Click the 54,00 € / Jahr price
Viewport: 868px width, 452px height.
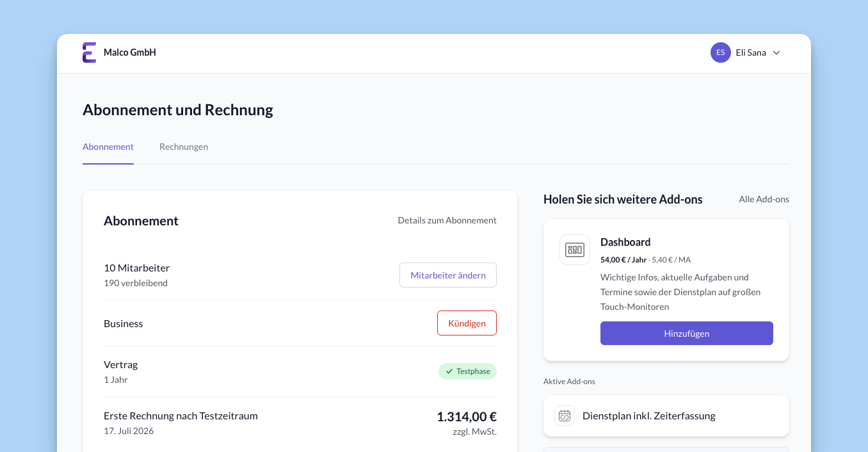pos(623,260)
